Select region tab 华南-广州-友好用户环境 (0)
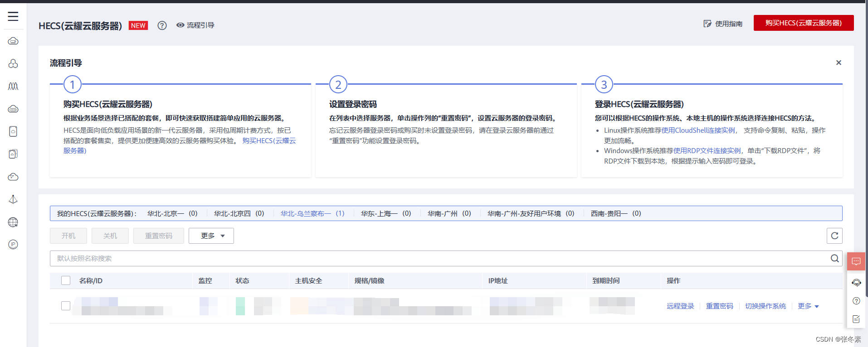The width and height of the screenshot is (868, 347). coord(531,213)
